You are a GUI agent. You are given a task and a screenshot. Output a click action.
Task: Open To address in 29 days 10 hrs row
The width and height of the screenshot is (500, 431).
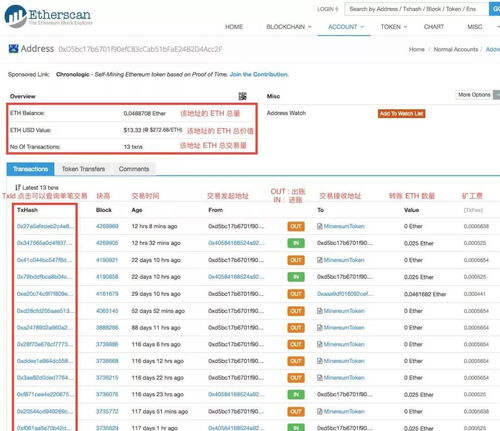pos(345,294)
